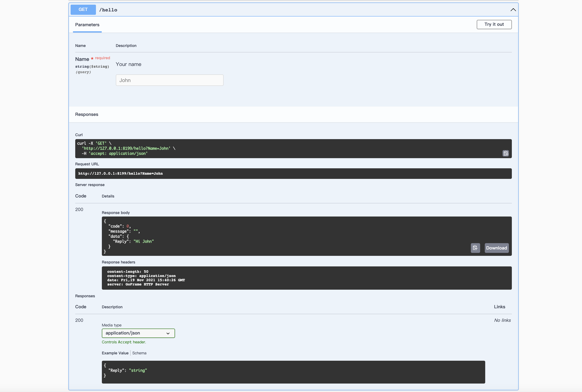Click the /hello endpoint path

[108, 10]
